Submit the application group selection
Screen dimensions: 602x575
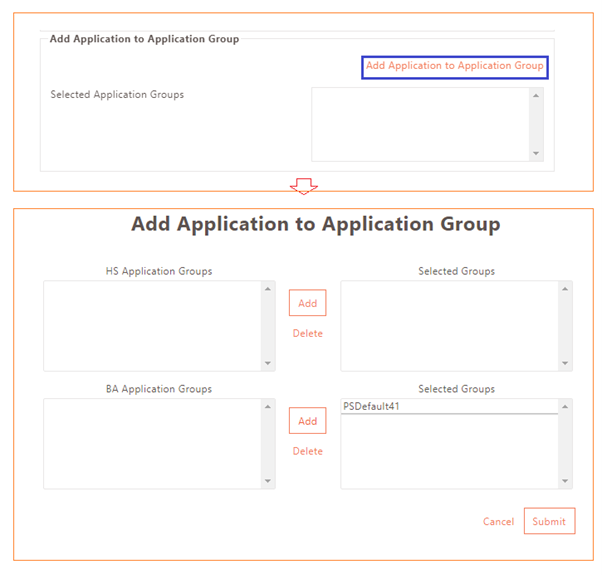point(549,521)
